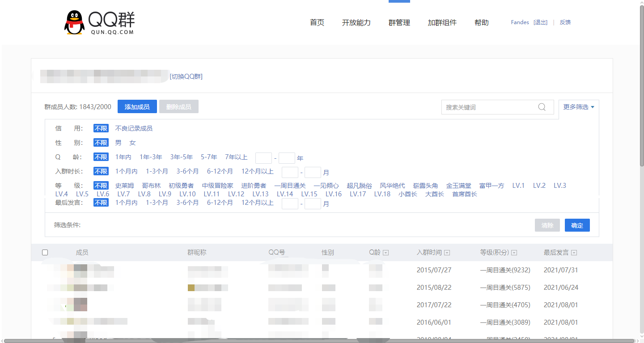Open the 入群时间 column sort dropdown
The height and width of the screenshot is (343, 644).
tap(448, 252)
